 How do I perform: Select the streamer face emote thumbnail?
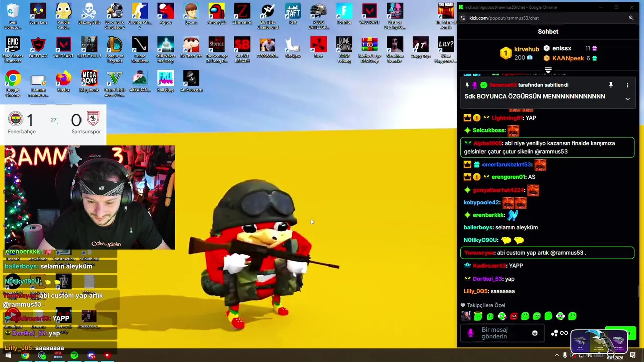[x=466, y=316]
